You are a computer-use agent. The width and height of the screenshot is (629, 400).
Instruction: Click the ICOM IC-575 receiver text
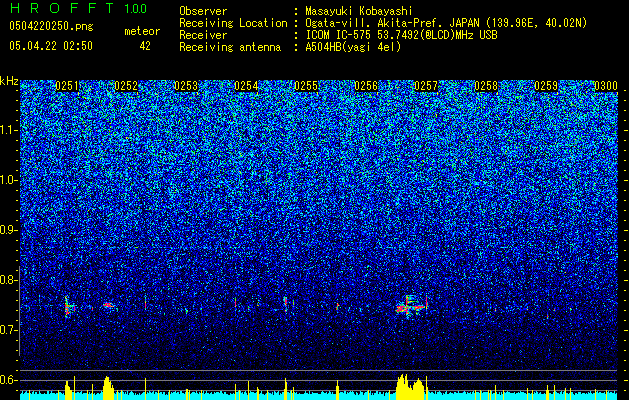pyautogui.click(x=401, y=35)
